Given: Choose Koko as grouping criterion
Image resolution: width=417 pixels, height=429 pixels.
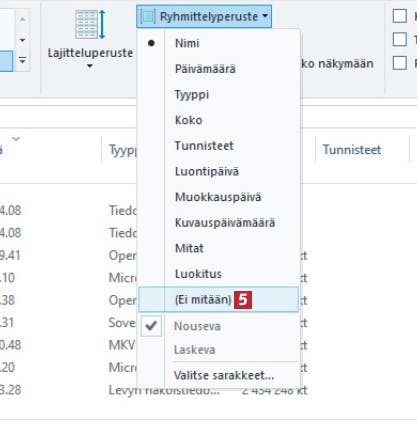Looking at the screenshot, I should pos(188,120).
